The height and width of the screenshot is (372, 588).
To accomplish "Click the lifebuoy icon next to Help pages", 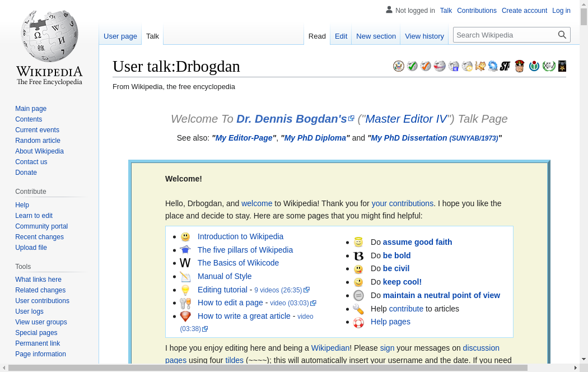I will pos(358,322).
